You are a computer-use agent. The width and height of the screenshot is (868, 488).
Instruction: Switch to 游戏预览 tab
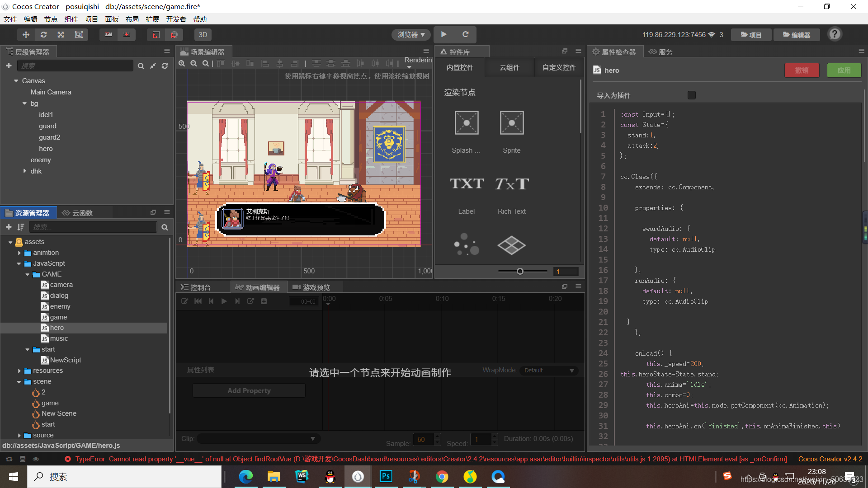click(x=311, y=287)
